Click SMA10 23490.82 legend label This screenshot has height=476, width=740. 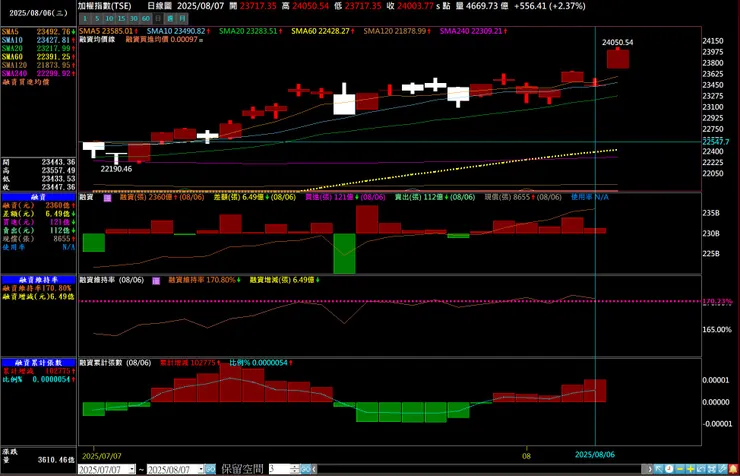177,31
